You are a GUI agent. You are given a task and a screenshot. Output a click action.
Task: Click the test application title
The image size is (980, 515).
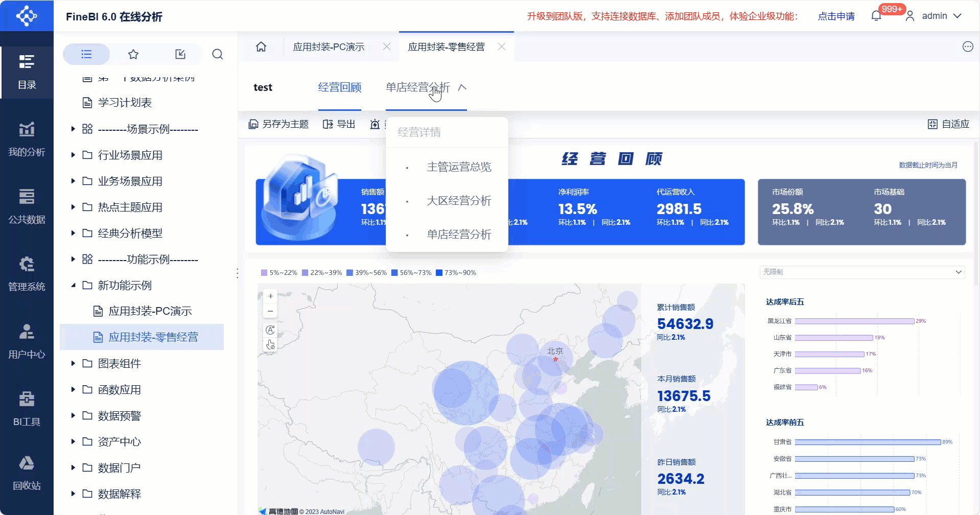point(263,87)
